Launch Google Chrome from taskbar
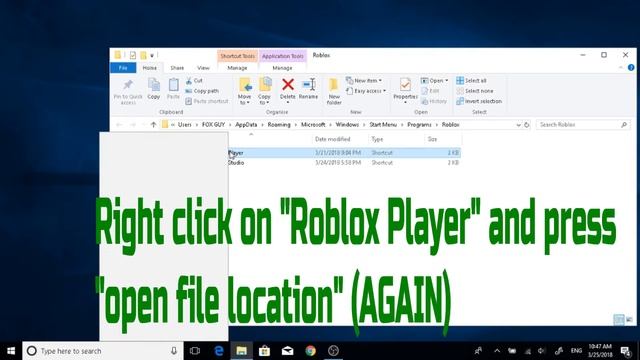 pos(311,351)
